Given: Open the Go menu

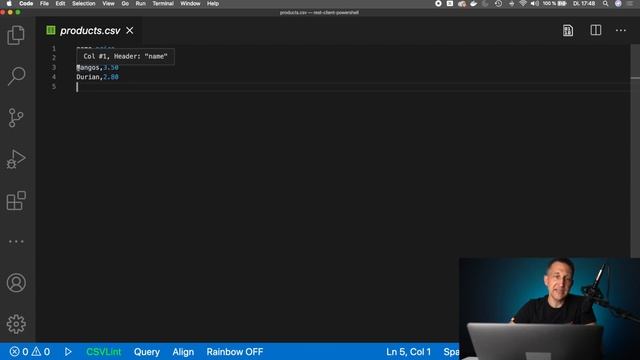Looking at the screenshot, I should pos(125,4).
